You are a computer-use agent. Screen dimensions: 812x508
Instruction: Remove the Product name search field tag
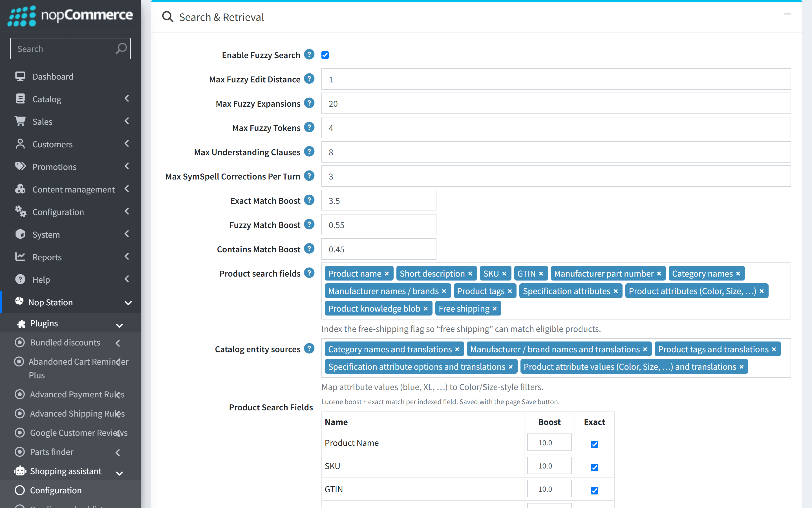click(387, 274)
